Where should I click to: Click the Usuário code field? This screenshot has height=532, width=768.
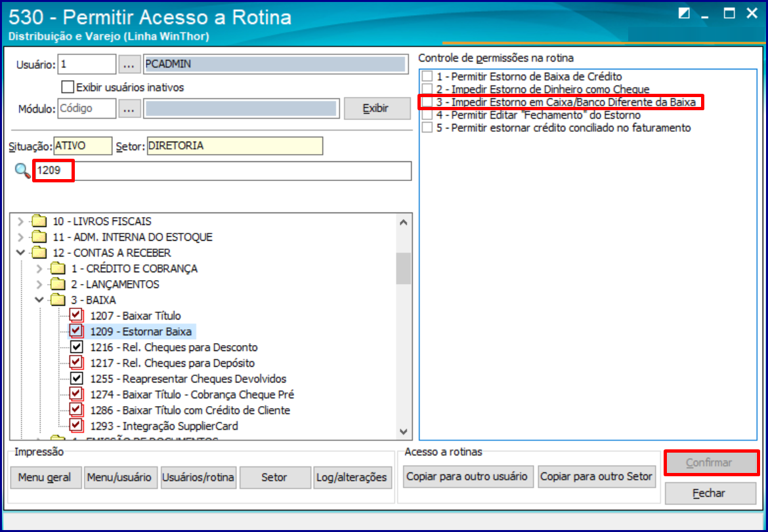click(x=87, y=64)
